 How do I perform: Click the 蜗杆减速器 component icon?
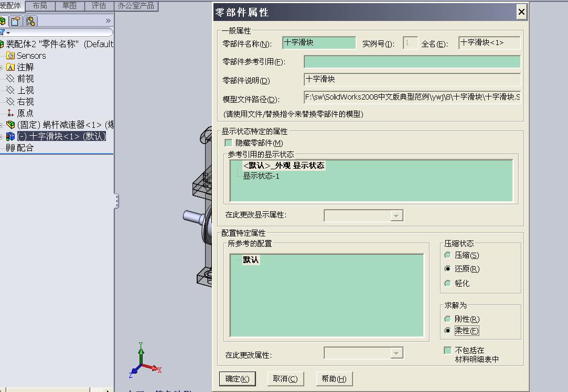pyautogui.click(x=10, y=125)
